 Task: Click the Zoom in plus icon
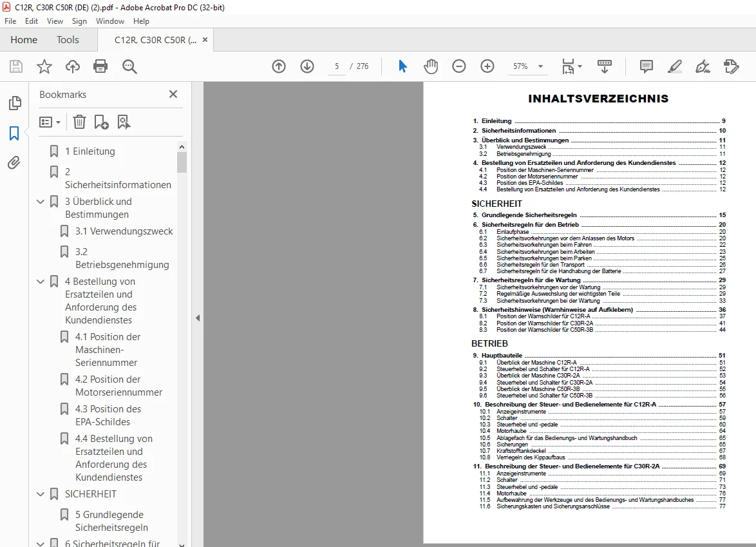pyautogui.click(x=487, y=66)
